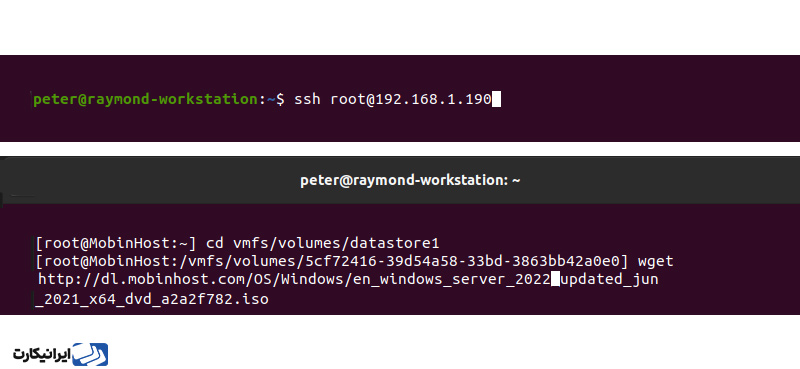Click the cd command in second terminal
Screen dimensions: 800x369
[215, 242]
